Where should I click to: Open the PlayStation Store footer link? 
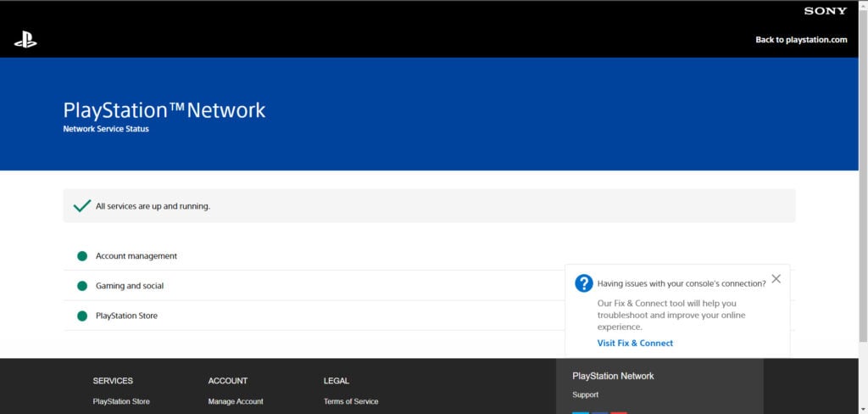tap(121, 401)
